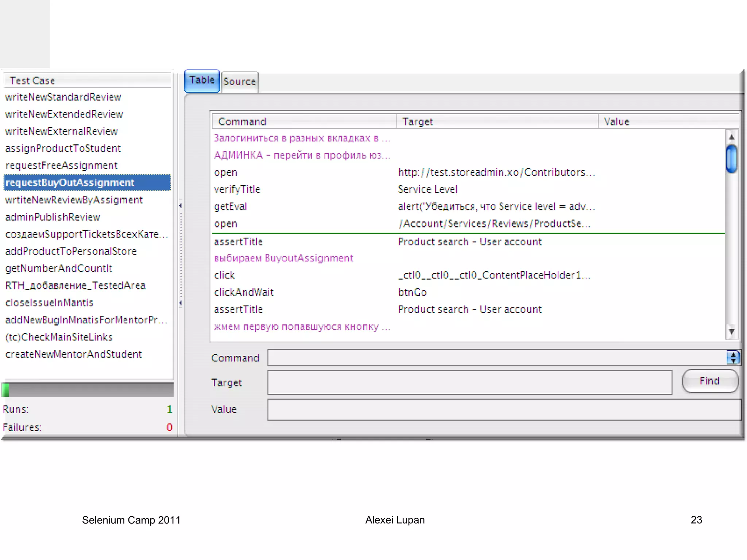Open the Command combo box dropdown arrow
Image resolution: width=747 pixels, height=560 pixels.
tap(733, 358)
